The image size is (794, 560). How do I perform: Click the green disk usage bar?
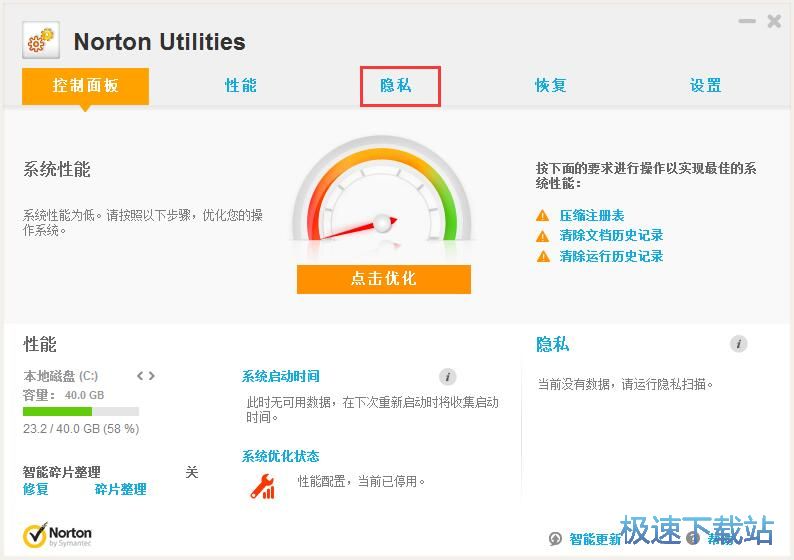[x=81, y=412]
